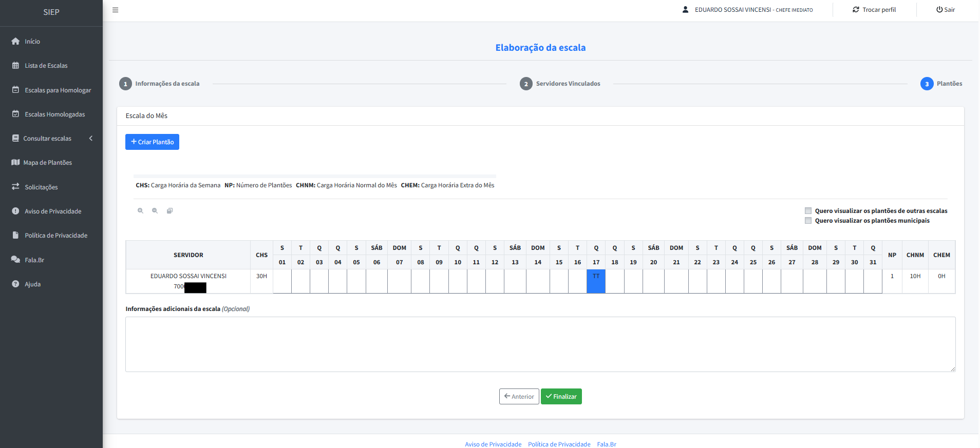This screenshot has height=448, width=980.
Task: Open Escalas para Homologar menu item
Action: pos(58,90)
